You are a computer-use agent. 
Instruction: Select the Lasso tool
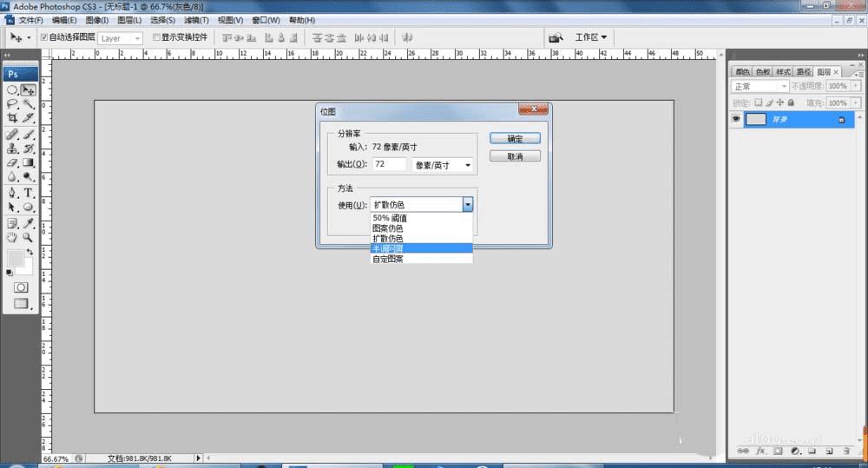point(12,103)
